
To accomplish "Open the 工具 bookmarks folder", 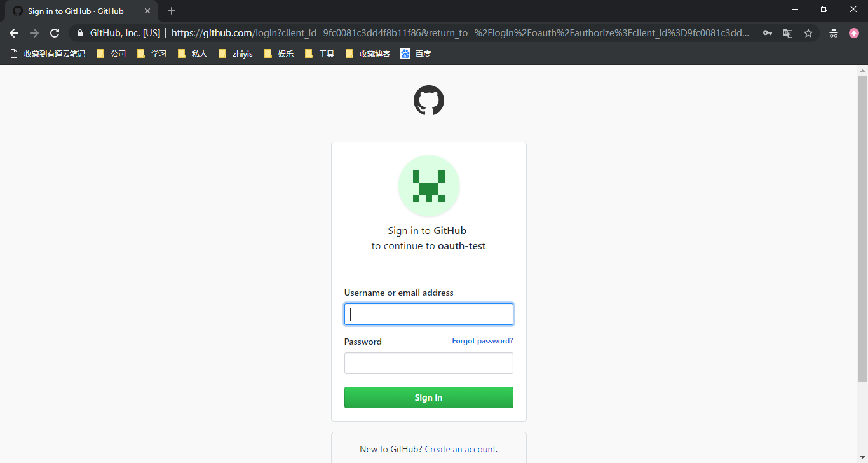I will point(320,54).
